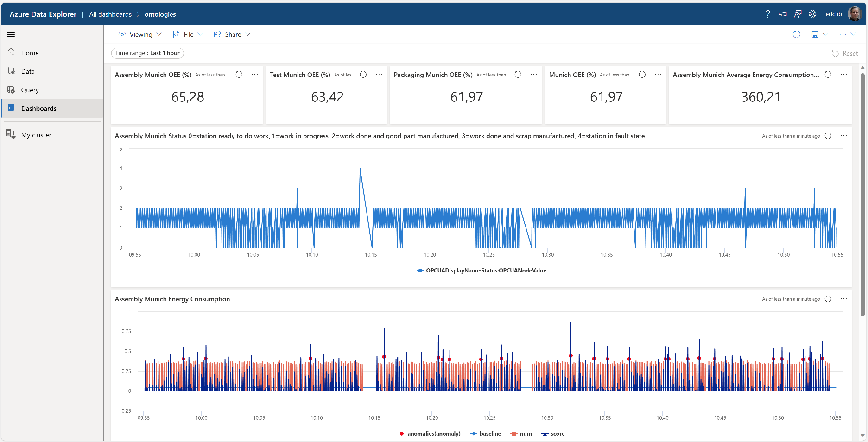Click the All dashboards breadcrumb link
868x442 pixels.
(110, 14)
